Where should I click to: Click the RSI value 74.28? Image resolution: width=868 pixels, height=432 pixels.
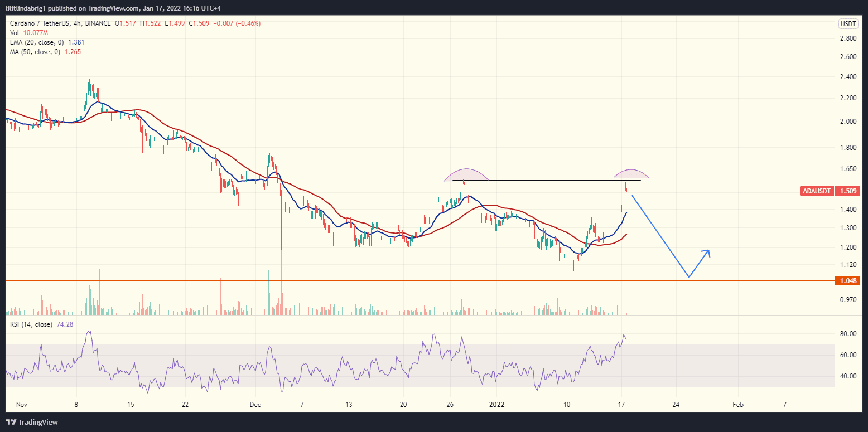coord(66,324)
